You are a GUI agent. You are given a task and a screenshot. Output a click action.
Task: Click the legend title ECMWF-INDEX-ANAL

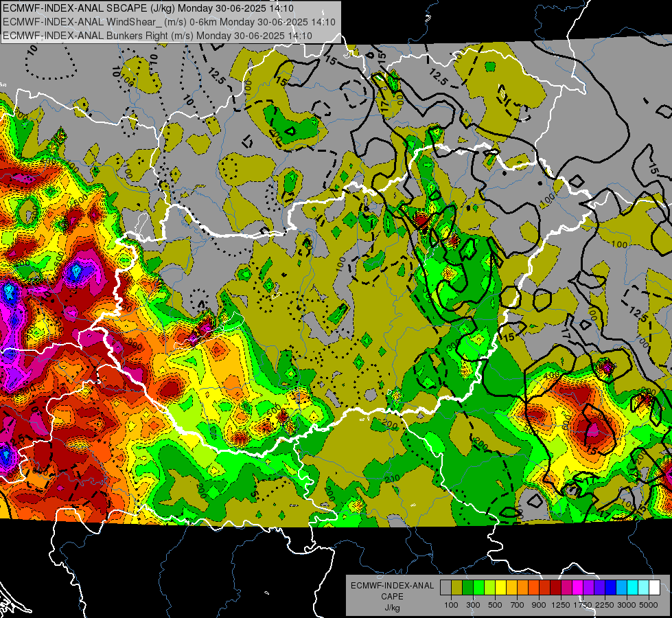coord(392,586)
